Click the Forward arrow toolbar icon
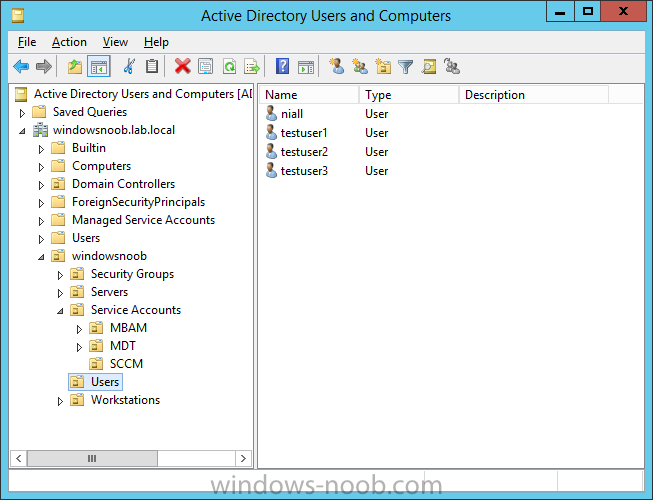The image size is (653, 500). point(44,67)
